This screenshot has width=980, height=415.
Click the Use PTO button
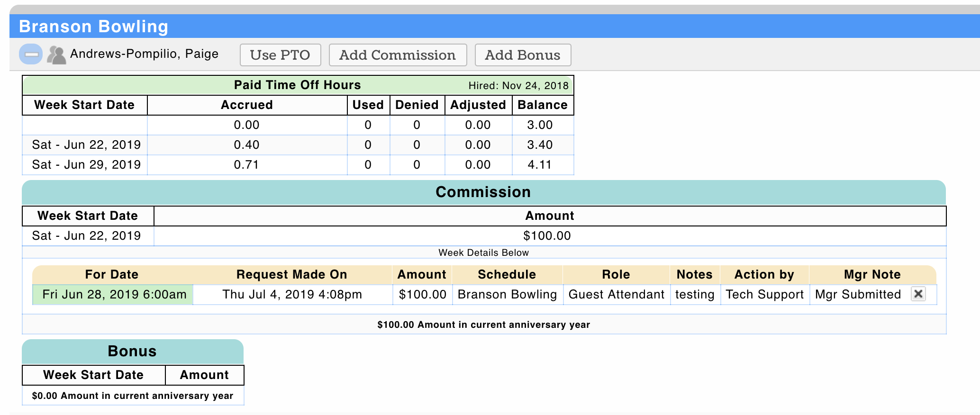[280, 55]
